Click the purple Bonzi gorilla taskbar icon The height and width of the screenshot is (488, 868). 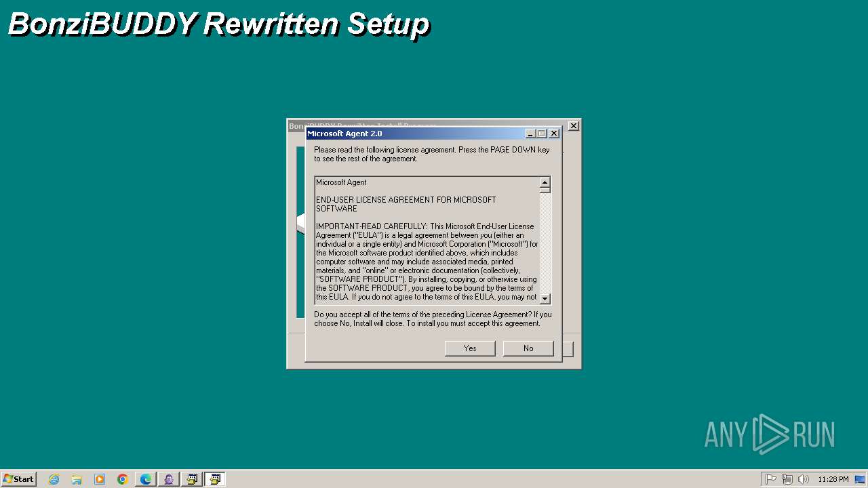169,479
